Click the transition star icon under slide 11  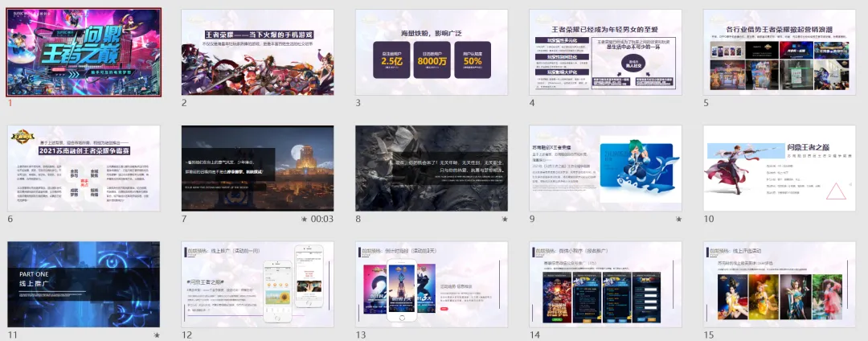pyautogui.click(x=157, y=335)
